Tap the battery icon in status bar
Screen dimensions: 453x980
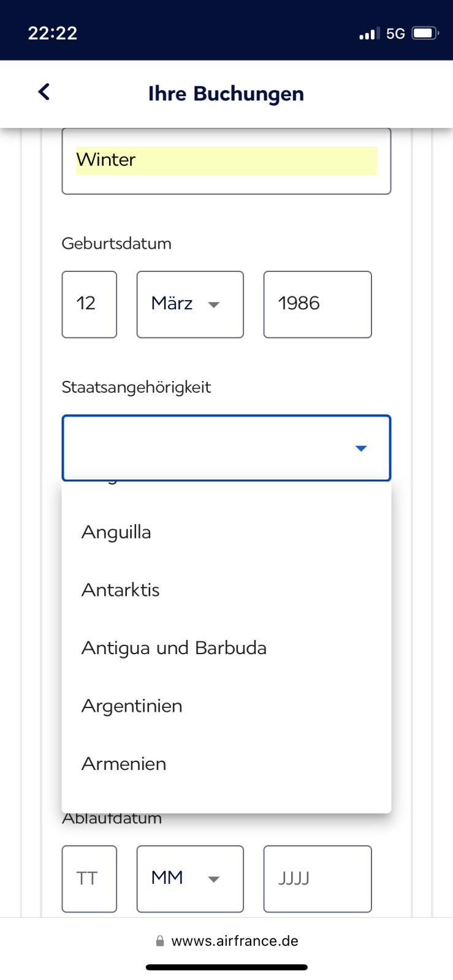pos(425,33)
